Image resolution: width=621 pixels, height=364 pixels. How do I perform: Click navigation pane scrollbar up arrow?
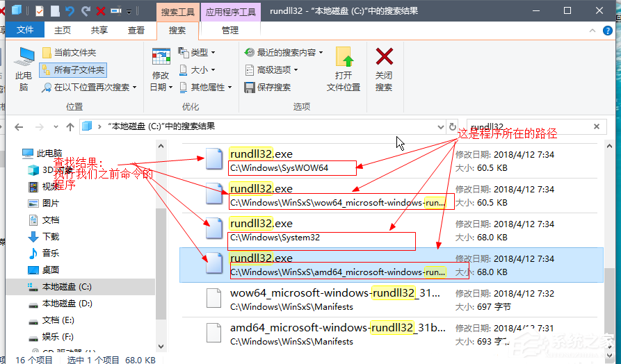161,146
